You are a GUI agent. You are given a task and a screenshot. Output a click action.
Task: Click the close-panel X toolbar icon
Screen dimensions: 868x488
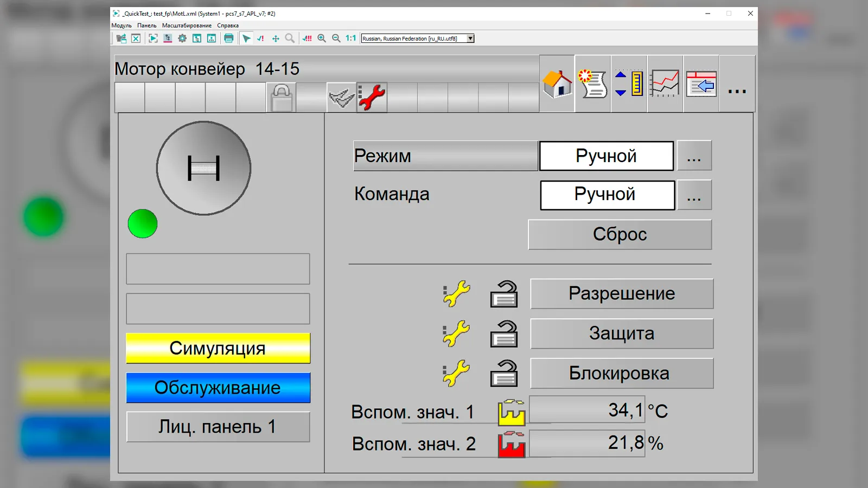click(136, 38)
